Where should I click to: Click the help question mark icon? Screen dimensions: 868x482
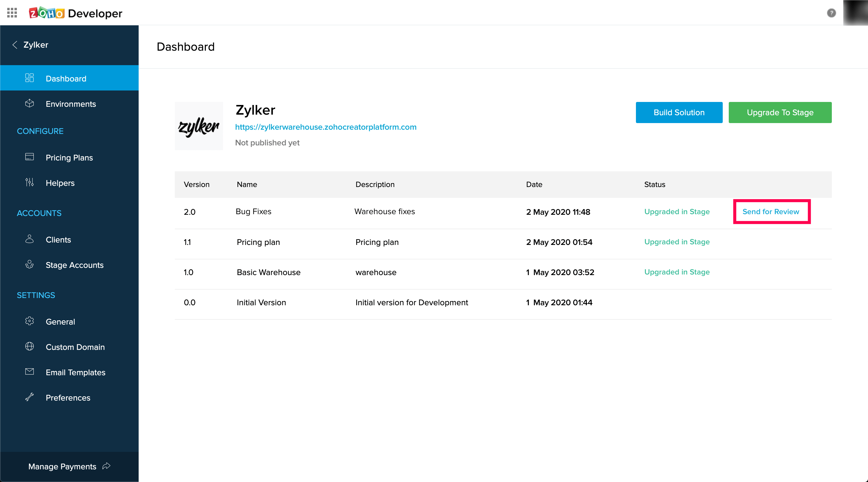pos(831,13)
